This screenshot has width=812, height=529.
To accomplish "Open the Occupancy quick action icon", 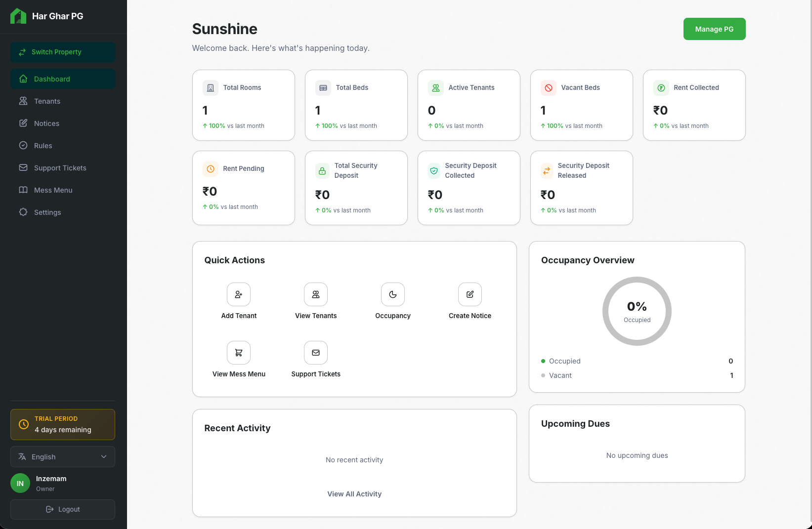I will click(x=392, y=294).
